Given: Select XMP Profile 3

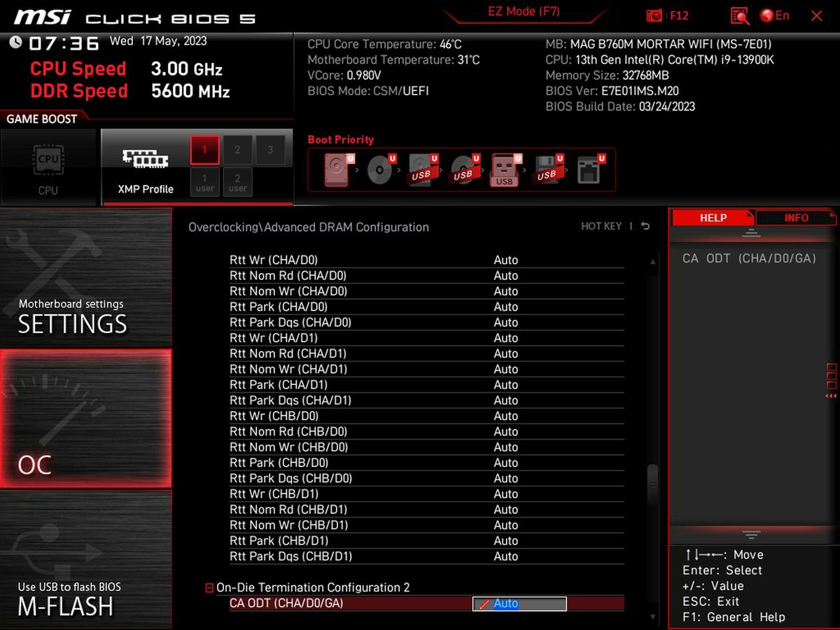Looking at the screenshot, I should [270, 150].
